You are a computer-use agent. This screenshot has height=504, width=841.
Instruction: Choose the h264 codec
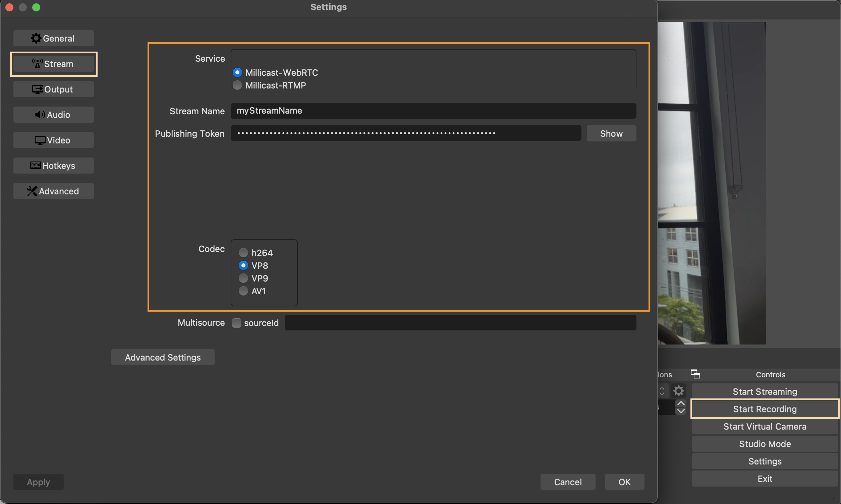[243, 253]
